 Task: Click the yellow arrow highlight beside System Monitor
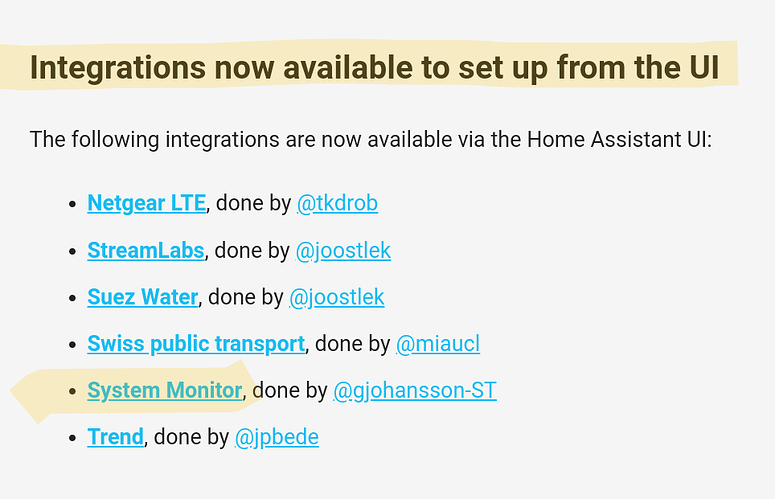(x=40, y=393)
